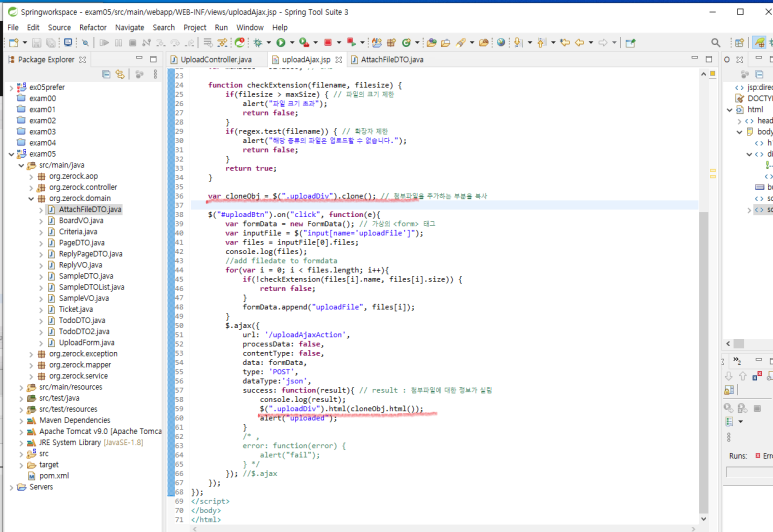Click the green Run toolbar icon
773x532 pixels.
(281, 43)
